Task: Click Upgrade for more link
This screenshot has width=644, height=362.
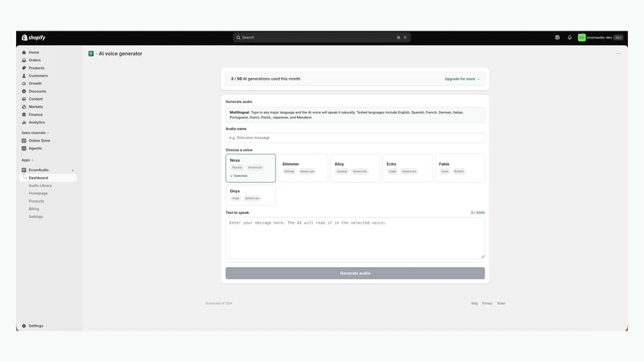Action: click(462, 79)
